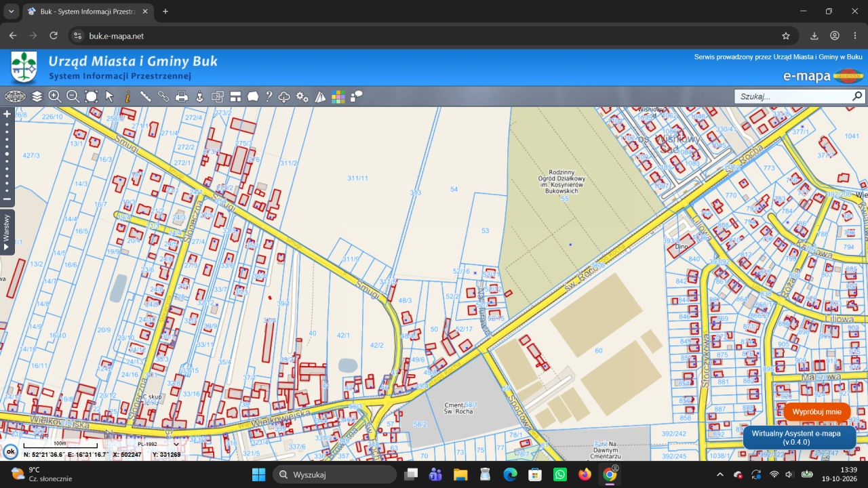This screenshot has height=488, width=868.
Task: Select the arrow pointer tool
Action: 109,96
